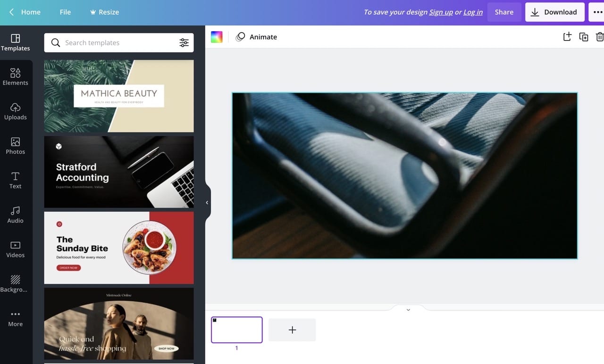604x364 pixels.
Task: Open the Templates sidebar tab
Action: click(x=16, y=42)
